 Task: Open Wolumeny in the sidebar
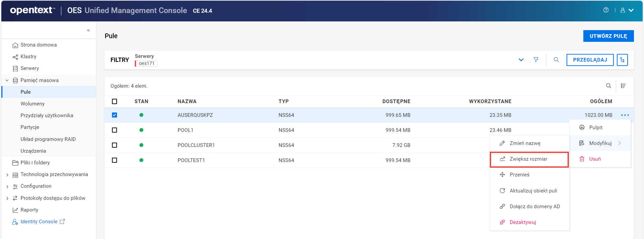coord(33,104)
